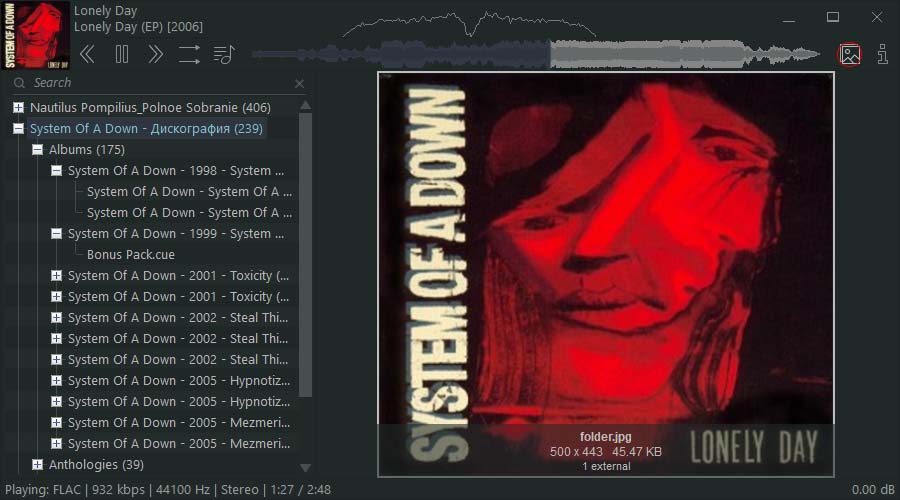Screen dimensions: 900x500
Task: Click the Lonely Day (EP) [2006] album text
Action: (x=138, y=27)
